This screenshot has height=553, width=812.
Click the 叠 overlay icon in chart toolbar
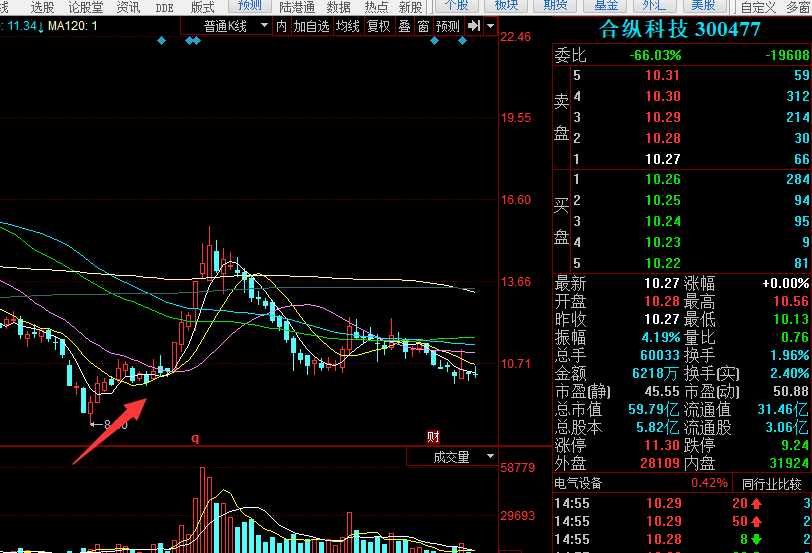(404, 26)
